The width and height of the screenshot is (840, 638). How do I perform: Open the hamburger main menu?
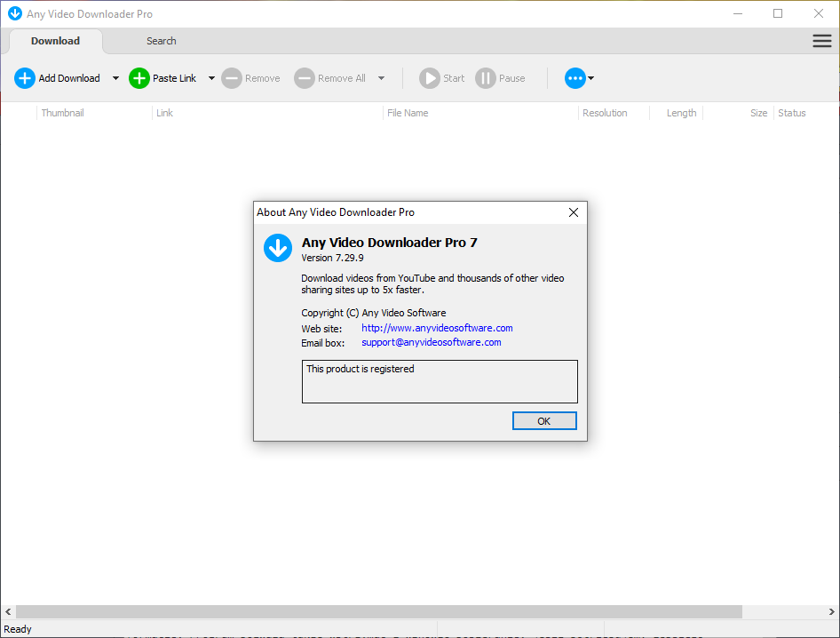coord(821,41)
